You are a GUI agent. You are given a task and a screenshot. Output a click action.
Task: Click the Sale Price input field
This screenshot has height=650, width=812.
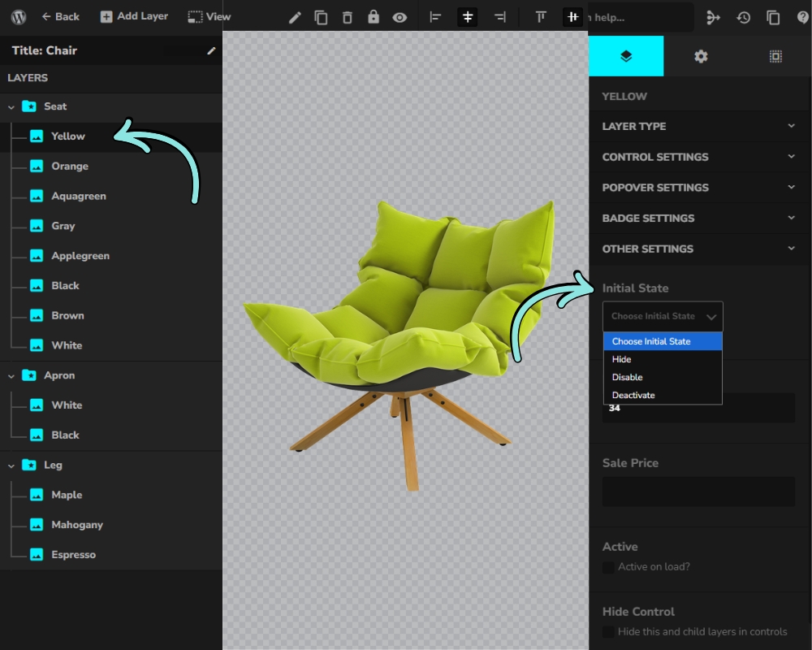click(x=698, y=492)
